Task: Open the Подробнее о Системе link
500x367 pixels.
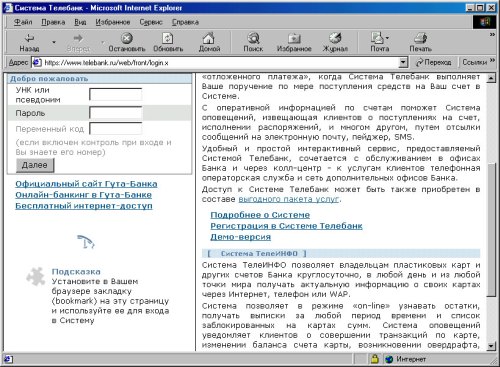Action: click(260, 215)
